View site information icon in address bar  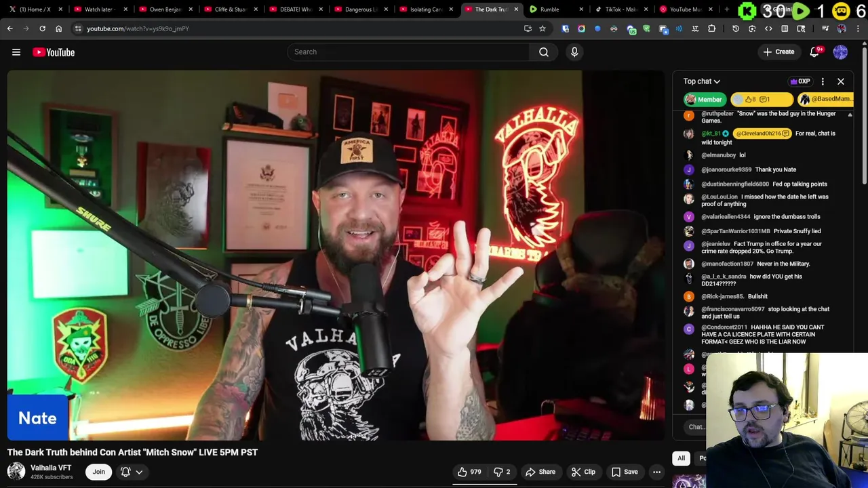pos(78,28)
